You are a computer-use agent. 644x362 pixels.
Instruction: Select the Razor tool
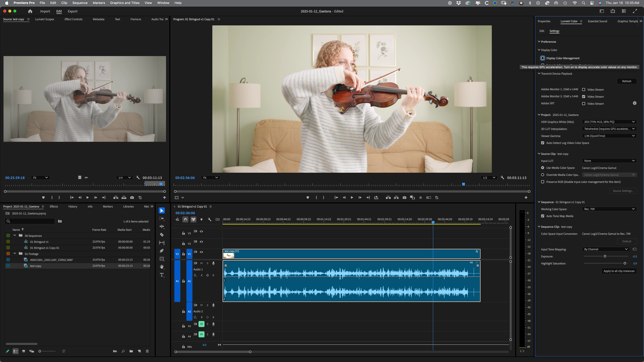coord(162,235)
